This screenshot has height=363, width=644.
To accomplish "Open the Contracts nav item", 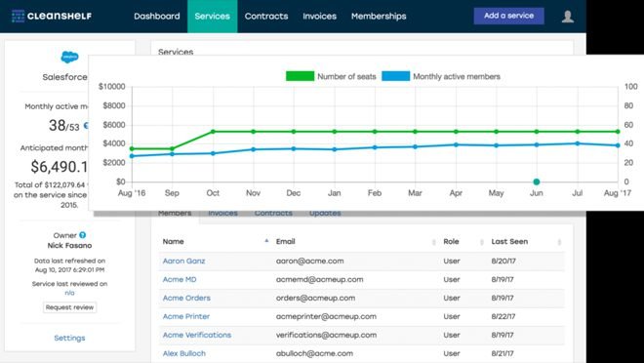I will [266, 17].
